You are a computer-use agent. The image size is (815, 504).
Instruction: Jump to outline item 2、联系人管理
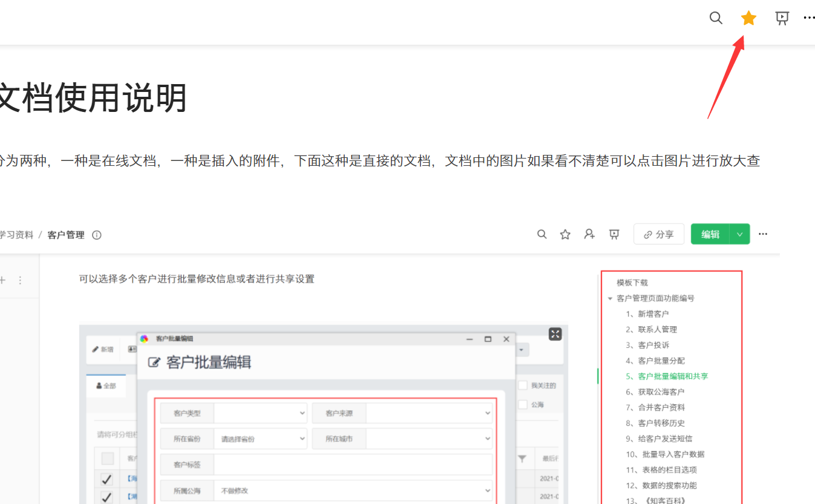[x=652, y=330]
